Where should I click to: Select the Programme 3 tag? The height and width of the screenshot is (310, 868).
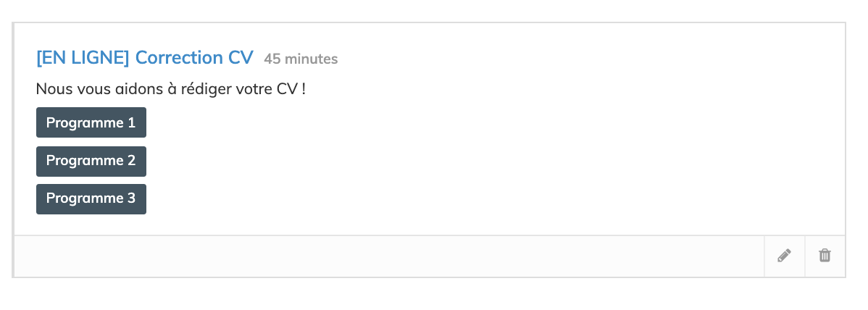point(91,198)
